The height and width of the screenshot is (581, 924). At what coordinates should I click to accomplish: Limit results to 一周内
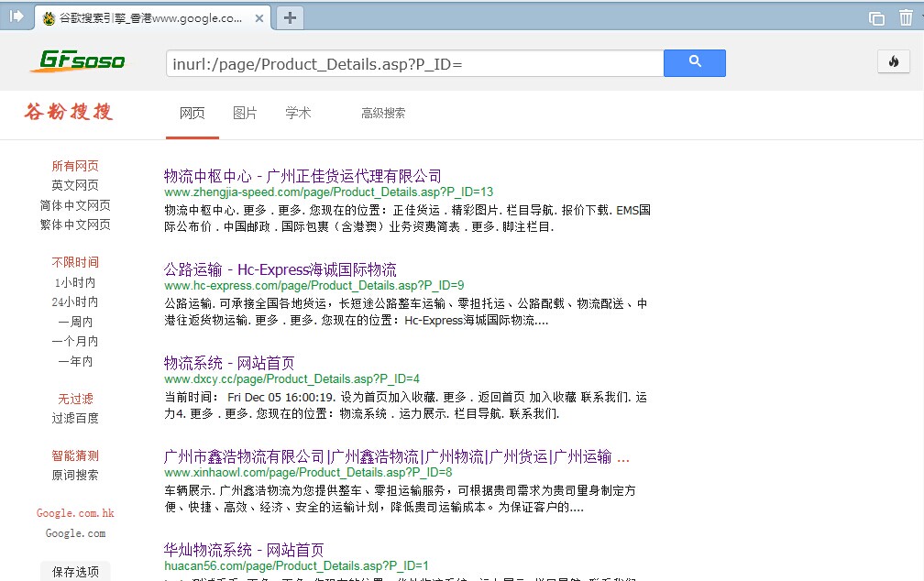pos(75,322)
